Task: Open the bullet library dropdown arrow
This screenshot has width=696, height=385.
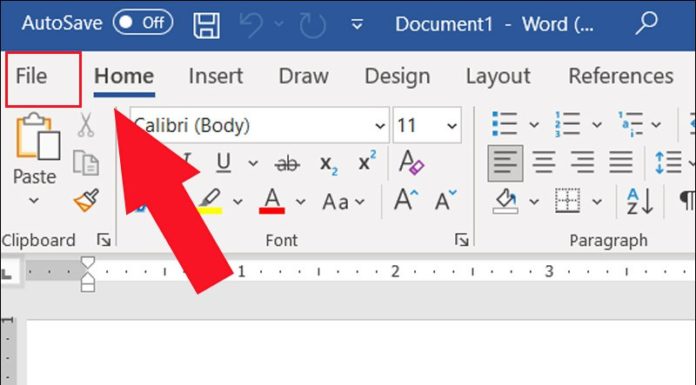Action: [x=534, y=125]
